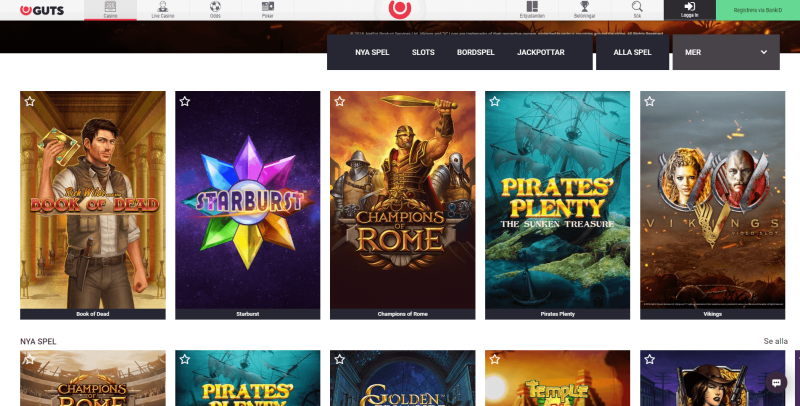Switch to the SLOTS category
Image resolution: width=800 pixels, height=406 pixels.
coord(422,52)
